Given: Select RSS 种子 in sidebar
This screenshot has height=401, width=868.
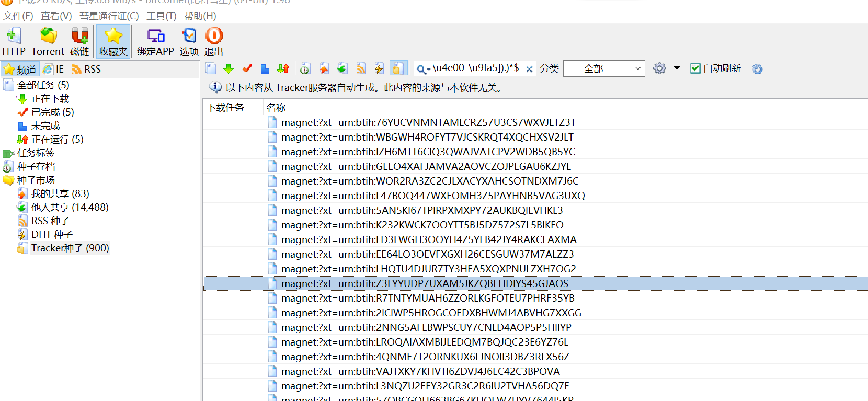Looking at the screenshot, I should (50, 221).
